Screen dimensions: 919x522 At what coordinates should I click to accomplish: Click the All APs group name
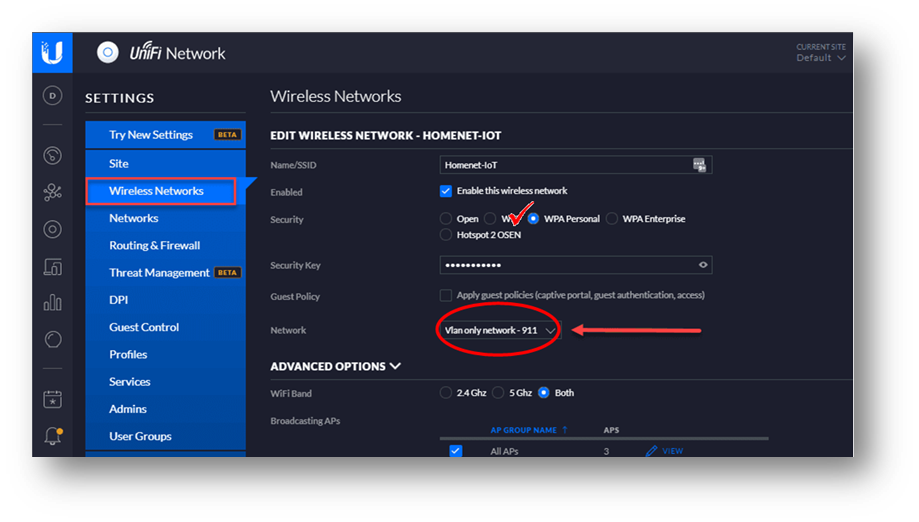(x=504, y=451)
